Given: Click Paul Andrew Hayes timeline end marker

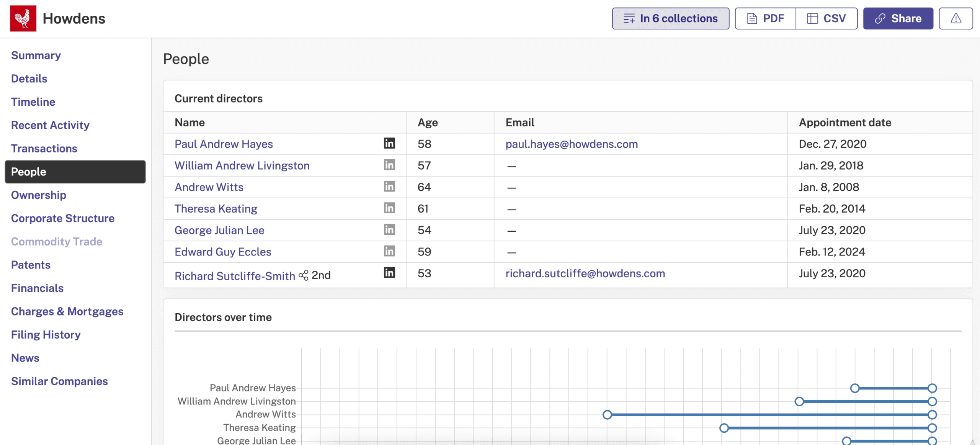Looking at the screenshot, I should pos(932,388).
